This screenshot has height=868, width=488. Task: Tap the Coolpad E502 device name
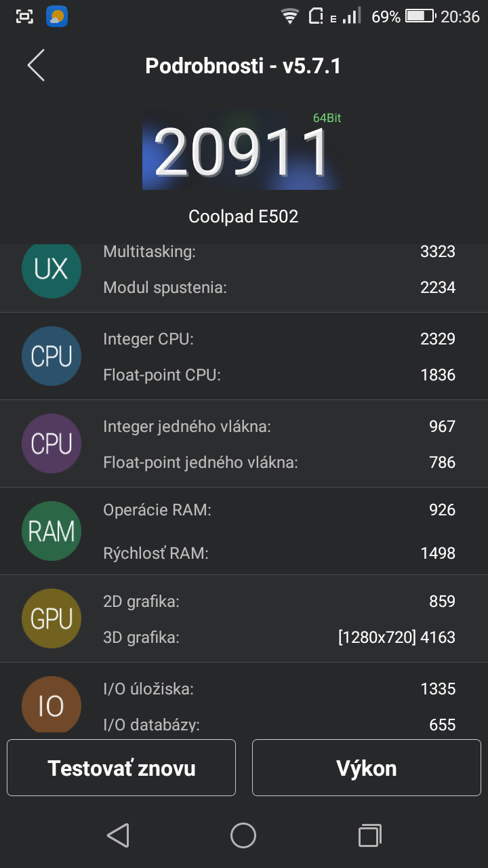243,216
